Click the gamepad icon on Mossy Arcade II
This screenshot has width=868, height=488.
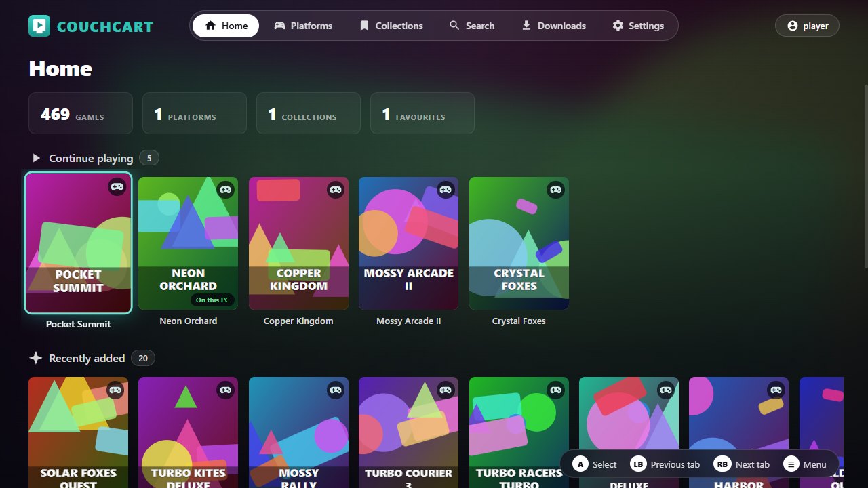446,190
